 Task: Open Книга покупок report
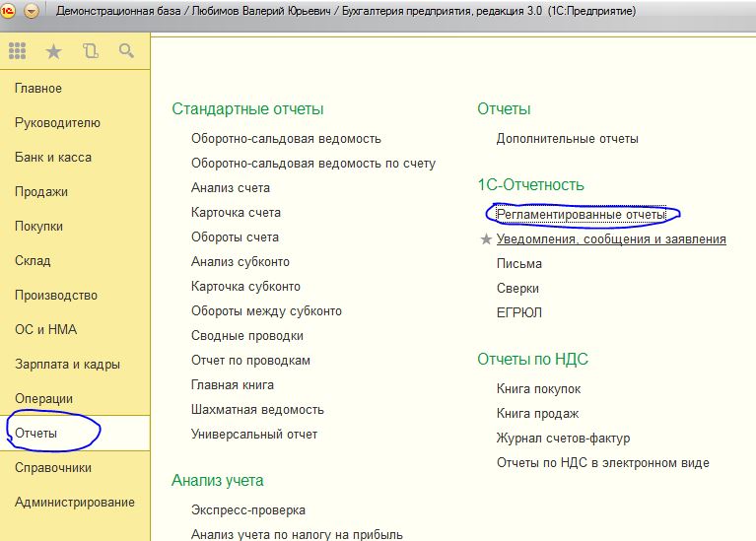pyautogui.click(x=538, y=389)
